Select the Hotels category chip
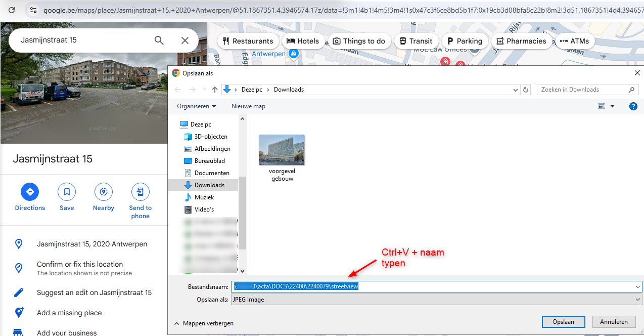This screenshot has height=336, width=644. pyautogui.click(x=303, y=41)
